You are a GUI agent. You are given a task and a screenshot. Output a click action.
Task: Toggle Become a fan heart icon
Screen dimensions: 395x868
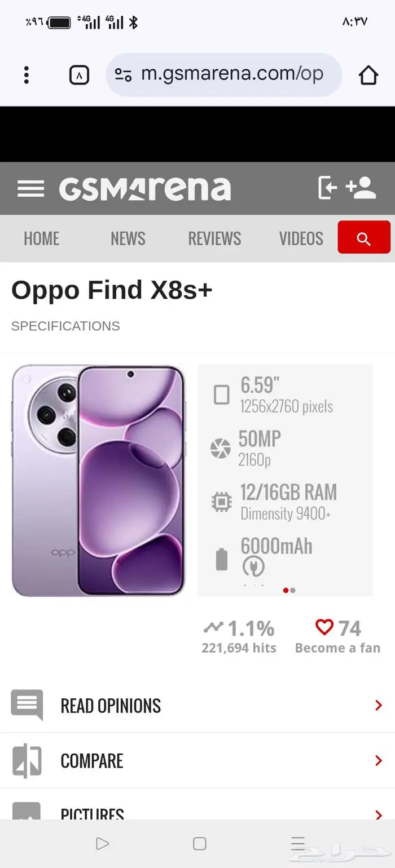click(324, 626)
